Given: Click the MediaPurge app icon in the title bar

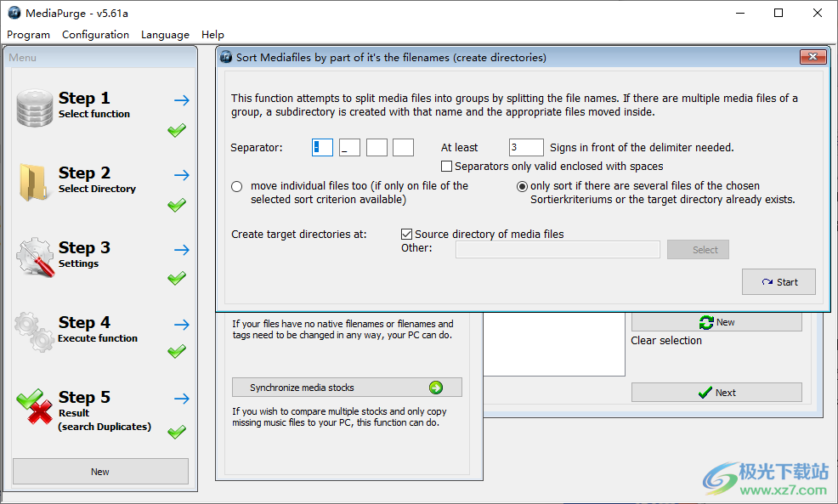Looking at the screenshot, I should pos(14,13).
